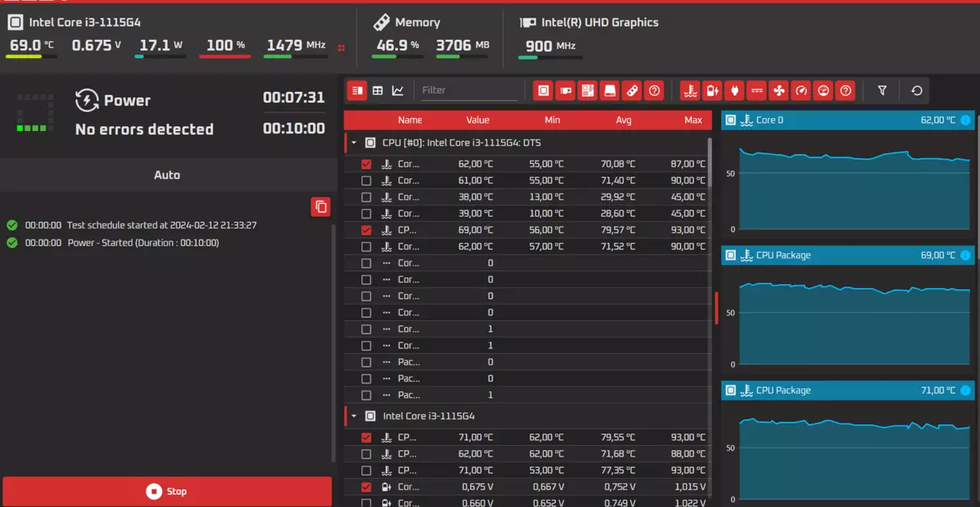Check the sensor row reading 61,00 °C
Viewport: 980px width, 507px height.
(x=366, y=181)
